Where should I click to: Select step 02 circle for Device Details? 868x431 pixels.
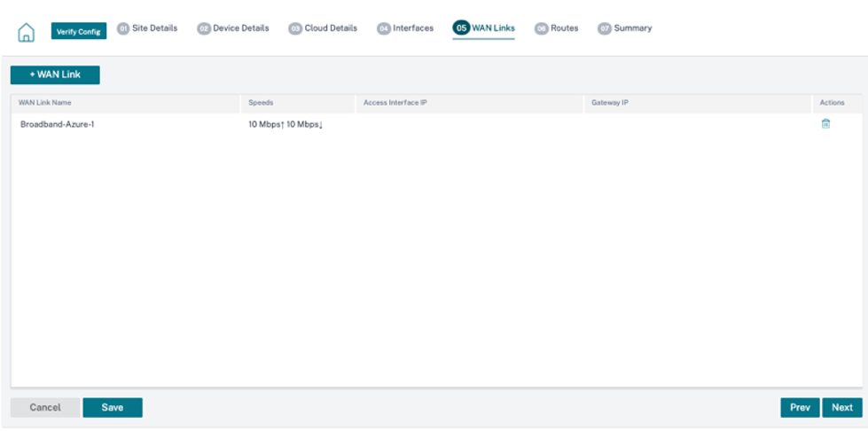pos(204,28)
